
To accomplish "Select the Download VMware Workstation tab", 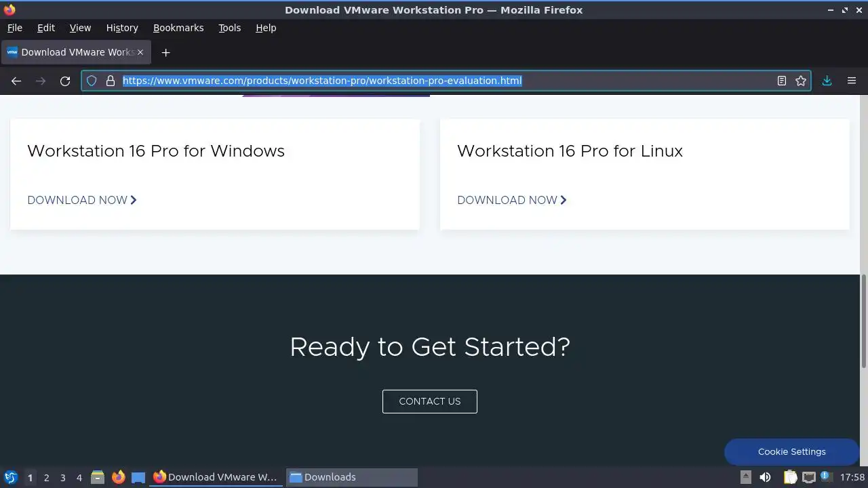I will click(75, 52).
